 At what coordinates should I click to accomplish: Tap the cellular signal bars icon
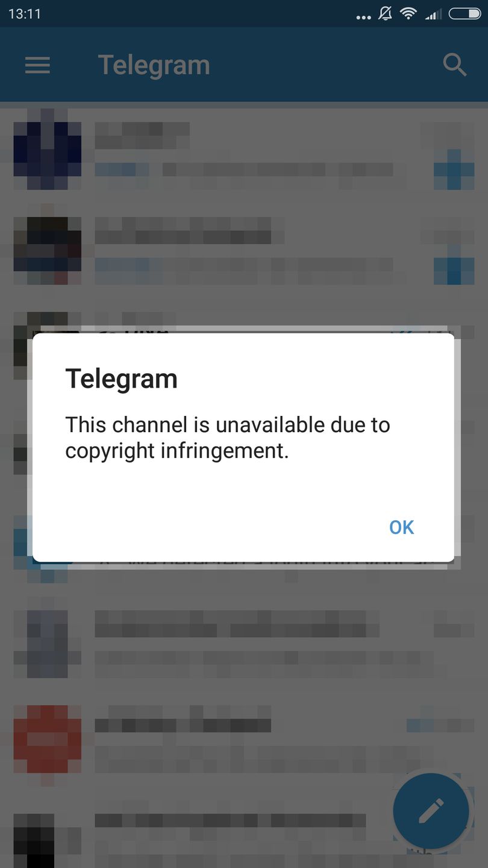coord(433,14)
